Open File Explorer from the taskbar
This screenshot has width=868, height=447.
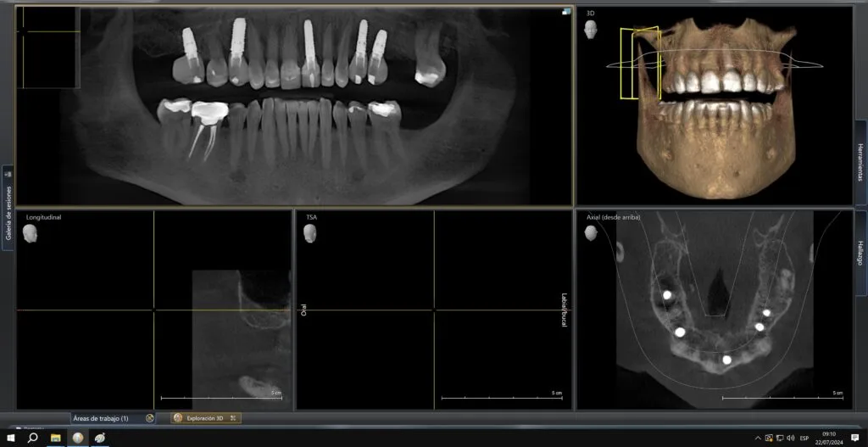click(x=56, y=438)
